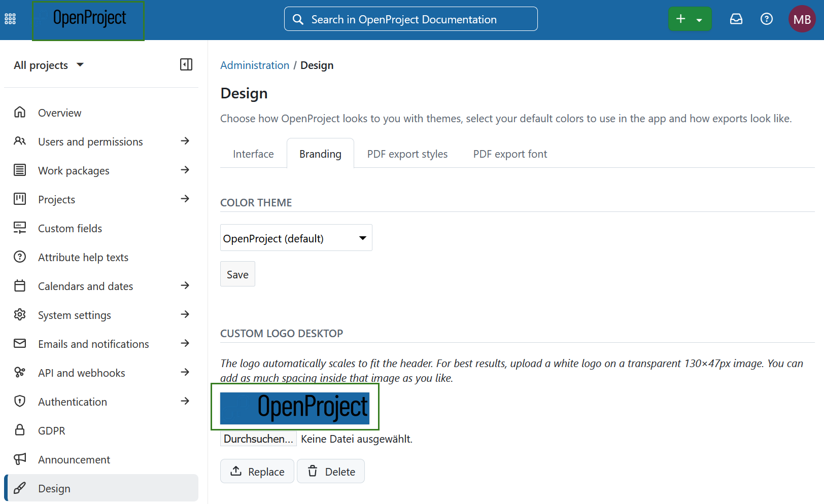Click the Emails and notifications envelope icon
The height and width of the screenshot is (504, 824).
pos(19,343)
